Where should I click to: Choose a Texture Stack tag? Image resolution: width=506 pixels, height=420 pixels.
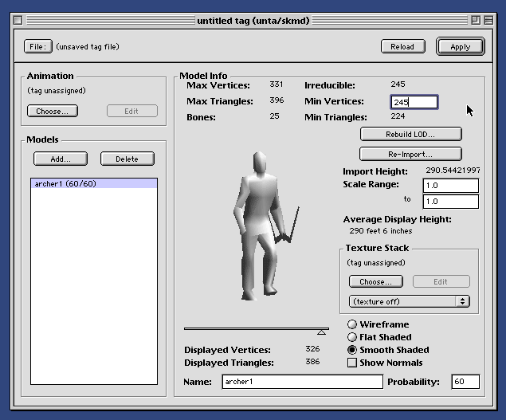point(375,282)
